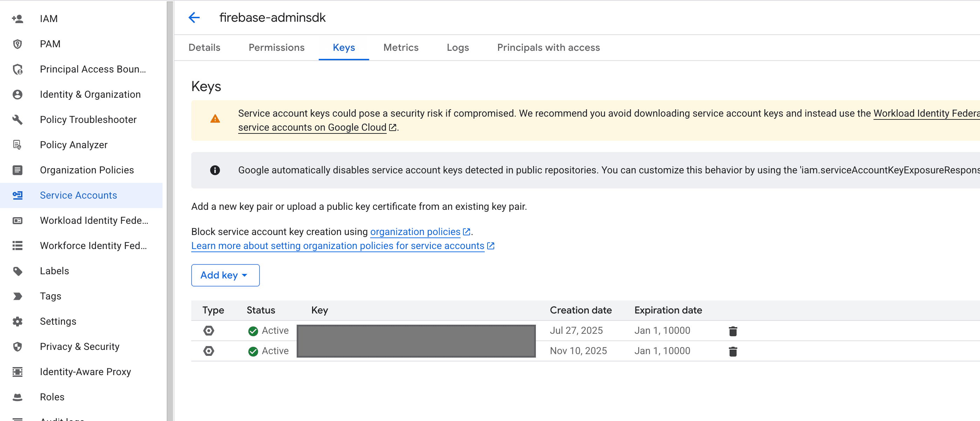The image size is (980, 421).
Task: Open the Logs tab
Action: coord(458,48)
